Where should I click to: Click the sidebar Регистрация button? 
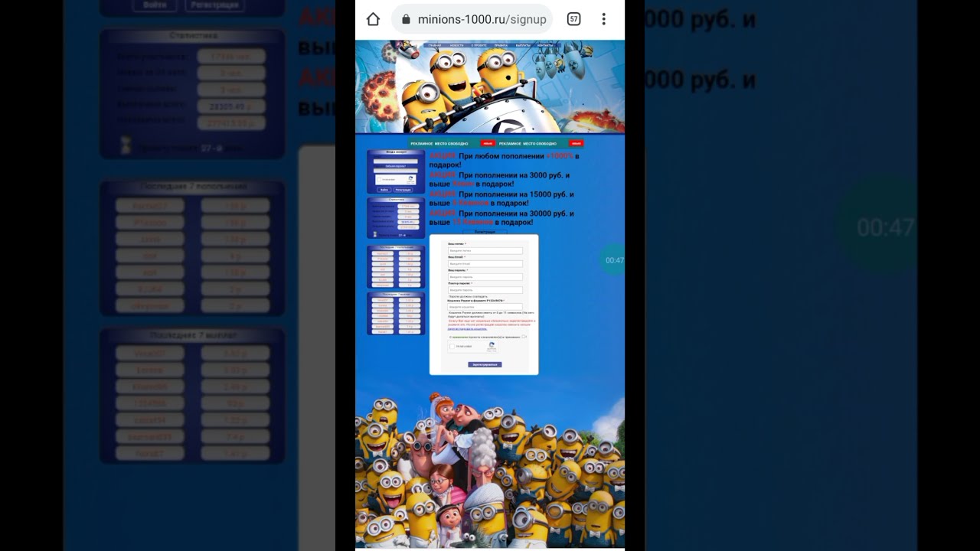[x=403, y=190]
